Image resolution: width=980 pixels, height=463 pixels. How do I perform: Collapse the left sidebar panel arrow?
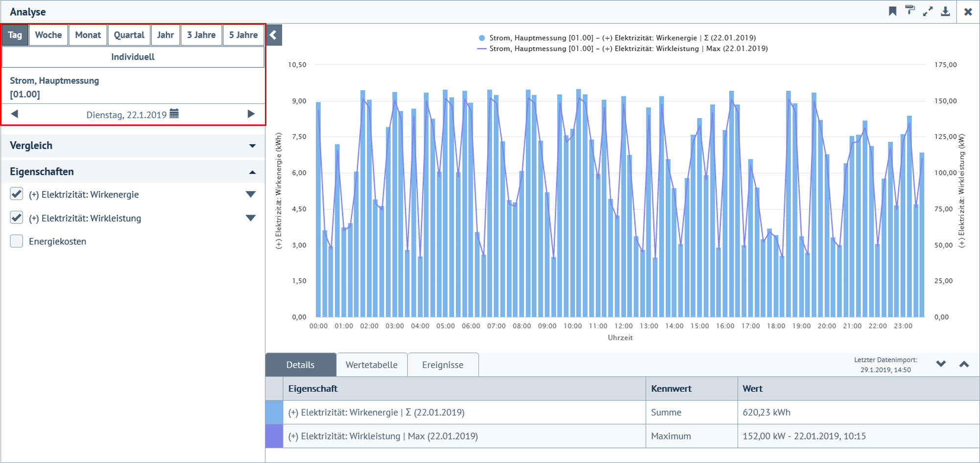274,35
